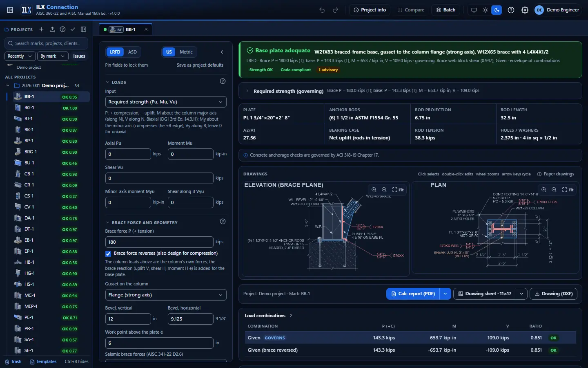Open settings gear icon

(525, 10)
